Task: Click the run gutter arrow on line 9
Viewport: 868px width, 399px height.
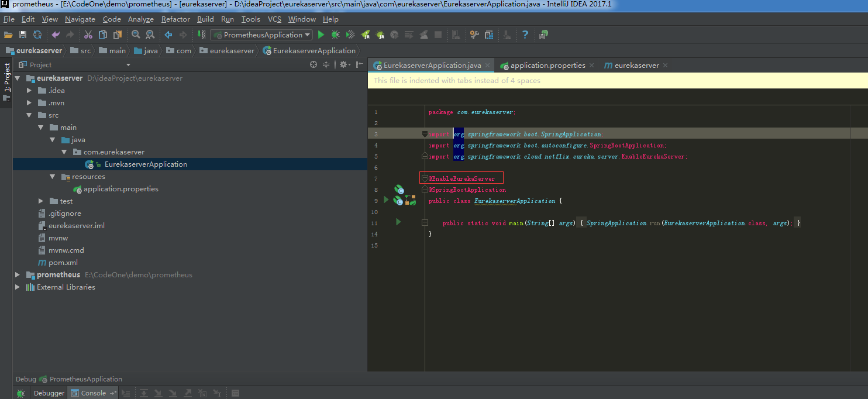Action: click(385, 200)
